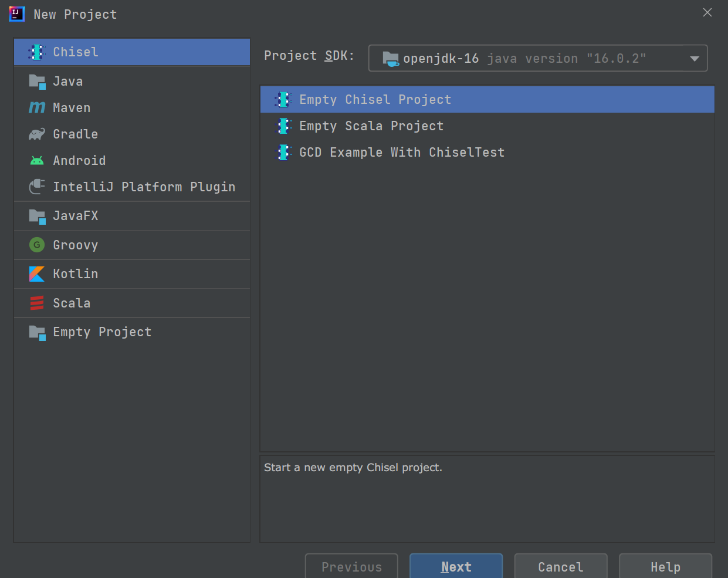The image size is (728, 578).
Task: Select Gradle as the project type
Action: click(132, 134)
